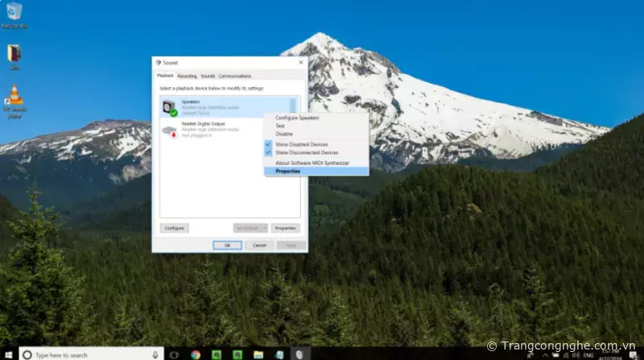Untick Show Disconnected Devices in context menu
The image size is (644, 360).
click(306, 152)
